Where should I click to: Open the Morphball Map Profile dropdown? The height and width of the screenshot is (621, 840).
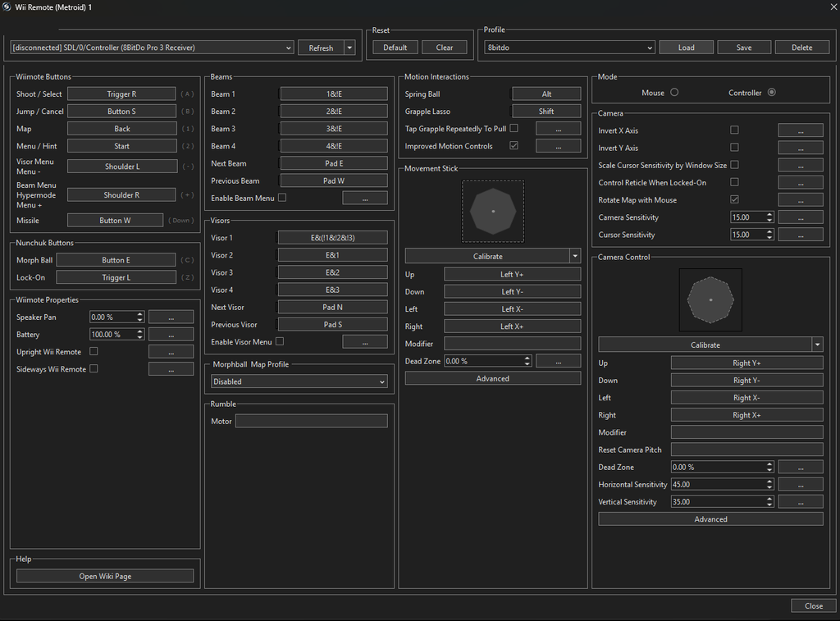pyautogui.click(x=299, y=381)
